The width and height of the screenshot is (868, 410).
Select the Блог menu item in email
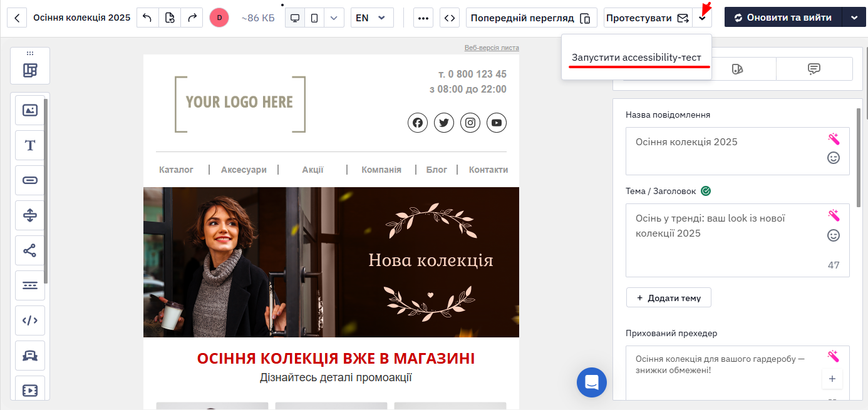pyautogui.click(x=437, y=170)
